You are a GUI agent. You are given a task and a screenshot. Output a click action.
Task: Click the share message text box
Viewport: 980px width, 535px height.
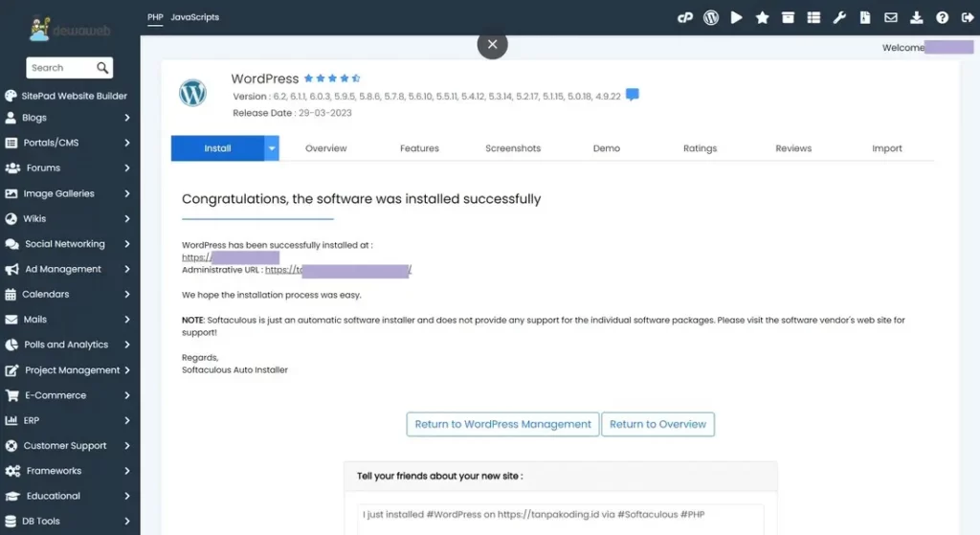click(x=560, y=520)
